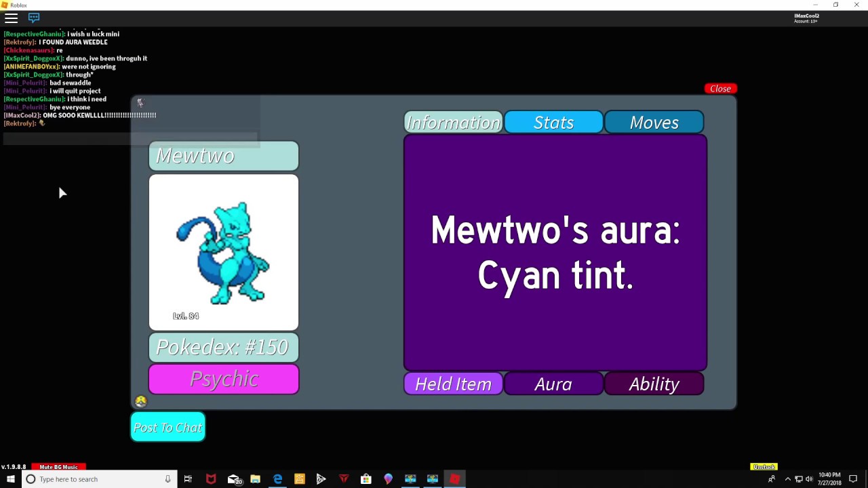
Task: Click the Roblox taskbar icon
Action: tap(455, 479)
